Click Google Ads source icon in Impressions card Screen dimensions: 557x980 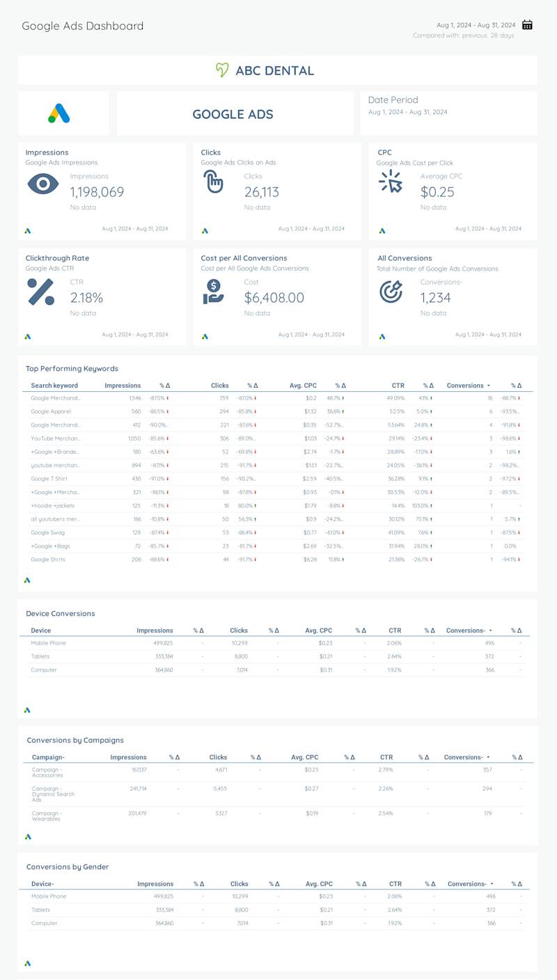click(x=28, y=230)
